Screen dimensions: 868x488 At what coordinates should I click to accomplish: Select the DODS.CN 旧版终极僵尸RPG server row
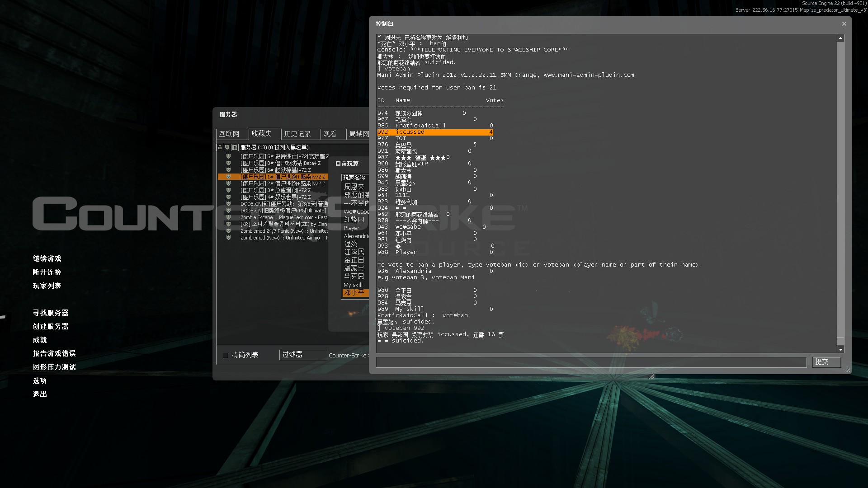(x=273, y=211)
